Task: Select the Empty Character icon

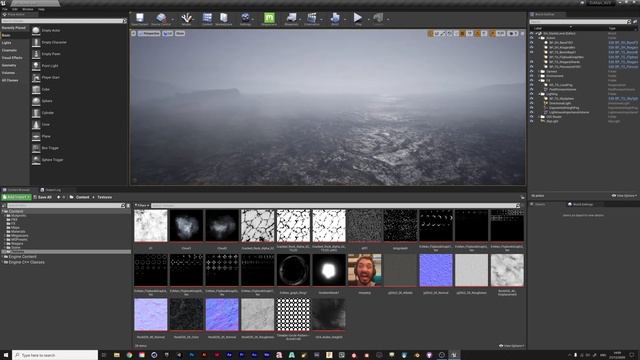Action: 36,42
